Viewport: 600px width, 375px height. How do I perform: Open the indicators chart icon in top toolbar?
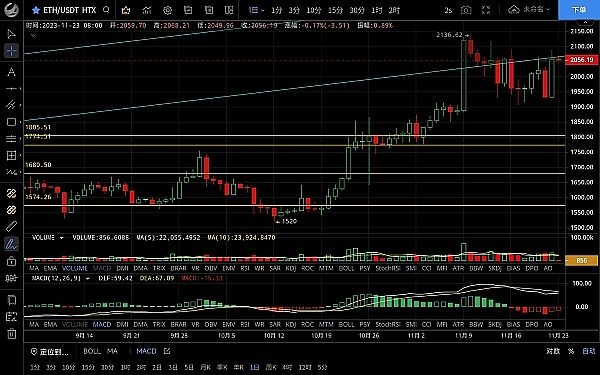coord(147,10)
